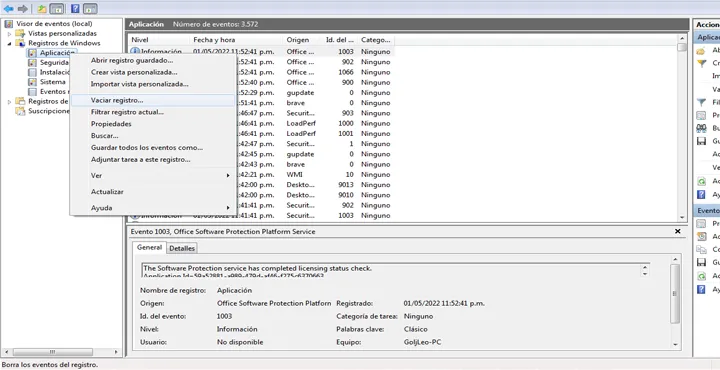Click the event list scrollbar up arrow
720x370 pixels.
click(682, 39)
